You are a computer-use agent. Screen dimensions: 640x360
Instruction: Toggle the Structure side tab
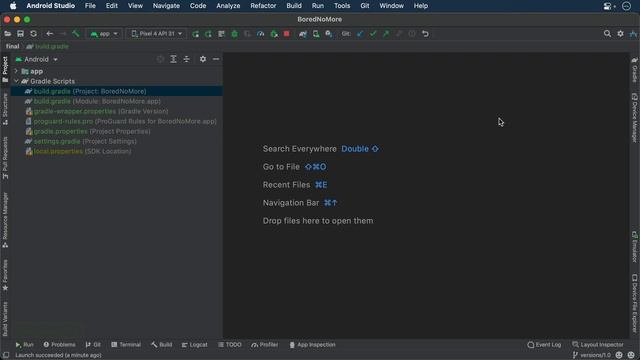click(x=5, y=109)
